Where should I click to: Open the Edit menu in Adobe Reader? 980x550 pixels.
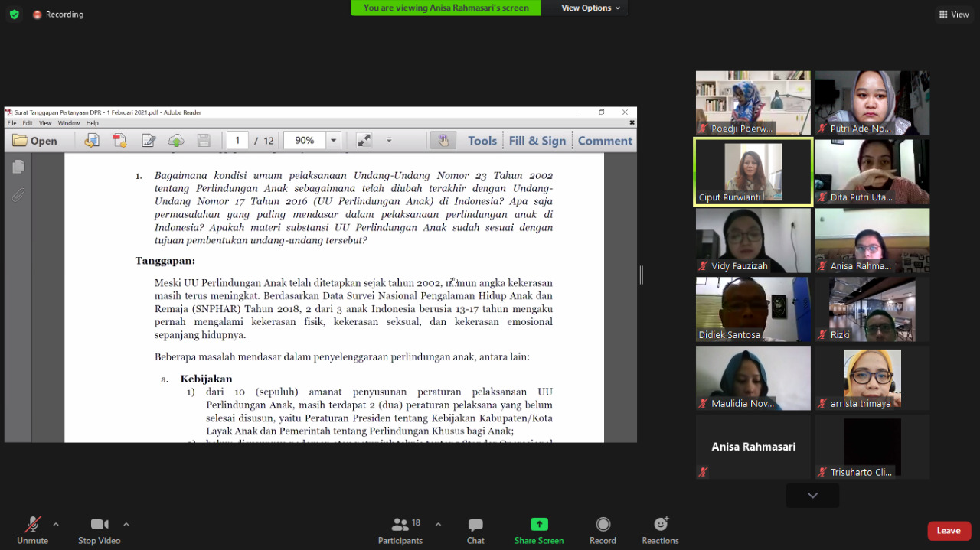(x=28, y=123)
